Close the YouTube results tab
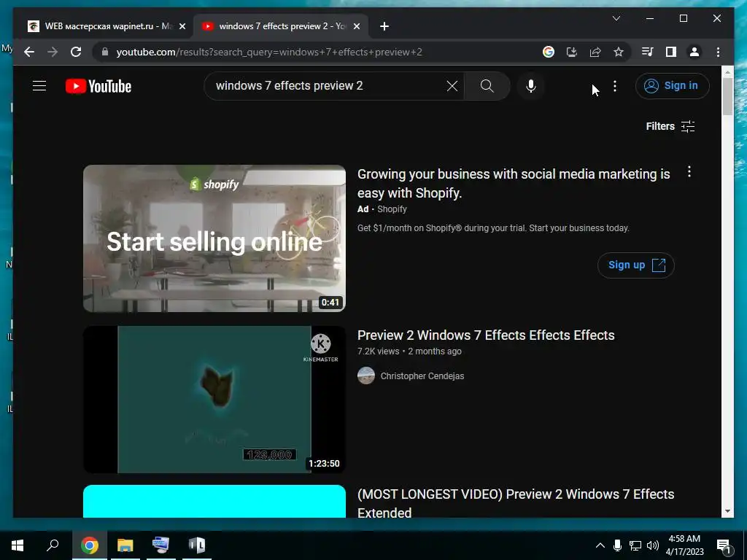Screen dimensions: 747x560 (356, 27)
